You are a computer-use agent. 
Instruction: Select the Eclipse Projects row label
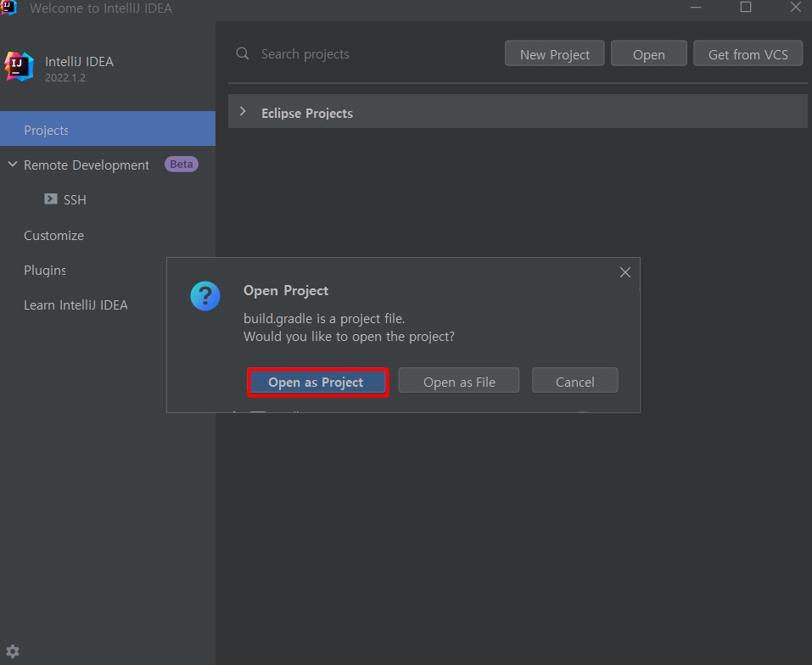click(307, 114)
